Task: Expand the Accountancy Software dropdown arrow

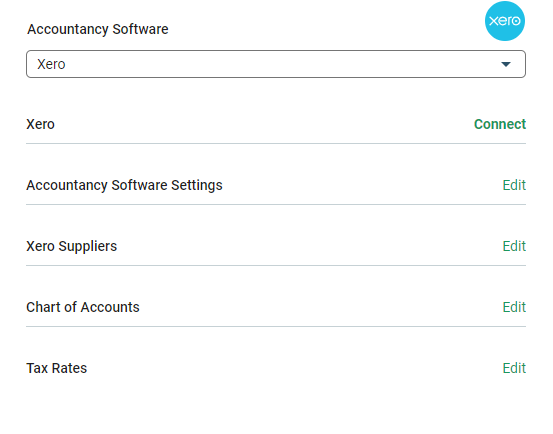Action: point(506,64)
